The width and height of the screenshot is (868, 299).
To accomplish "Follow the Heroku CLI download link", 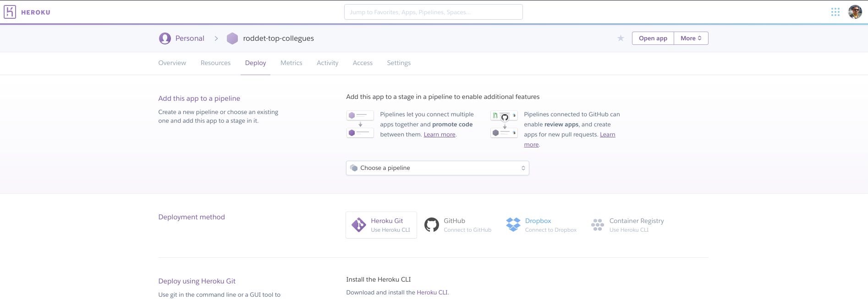I will click(x=432, y=293).
